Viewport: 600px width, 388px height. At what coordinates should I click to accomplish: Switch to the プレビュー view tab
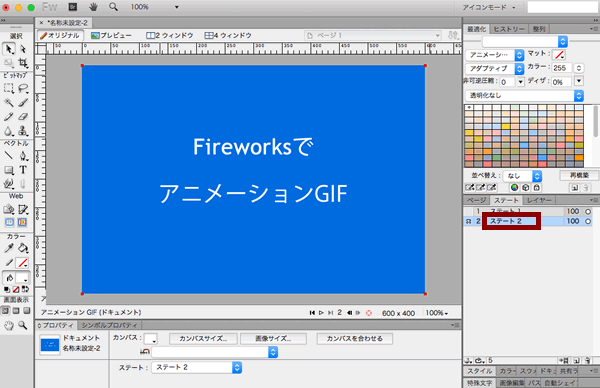click(111, 36)
